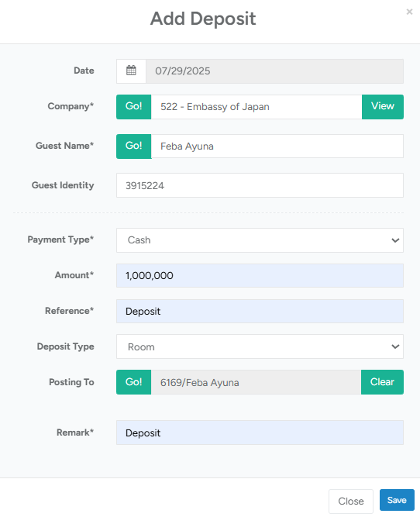
Task: Focus the Guest Name field
Action: click(277, 146)
